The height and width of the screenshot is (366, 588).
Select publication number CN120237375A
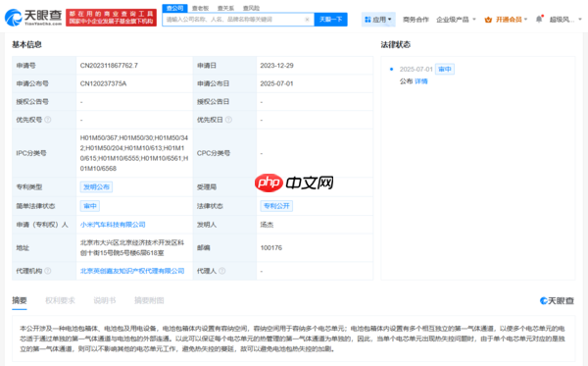(x=104, y=83)
